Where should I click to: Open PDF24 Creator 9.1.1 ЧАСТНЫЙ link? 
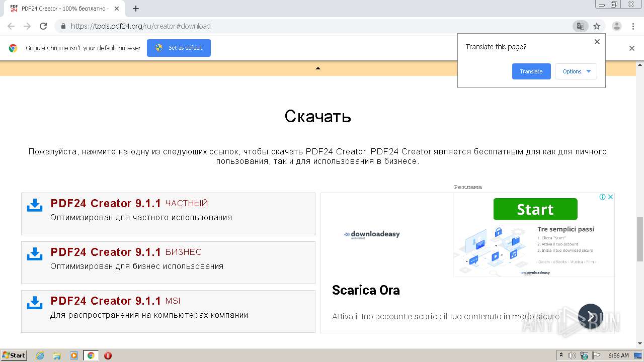(x=129, y=203)
